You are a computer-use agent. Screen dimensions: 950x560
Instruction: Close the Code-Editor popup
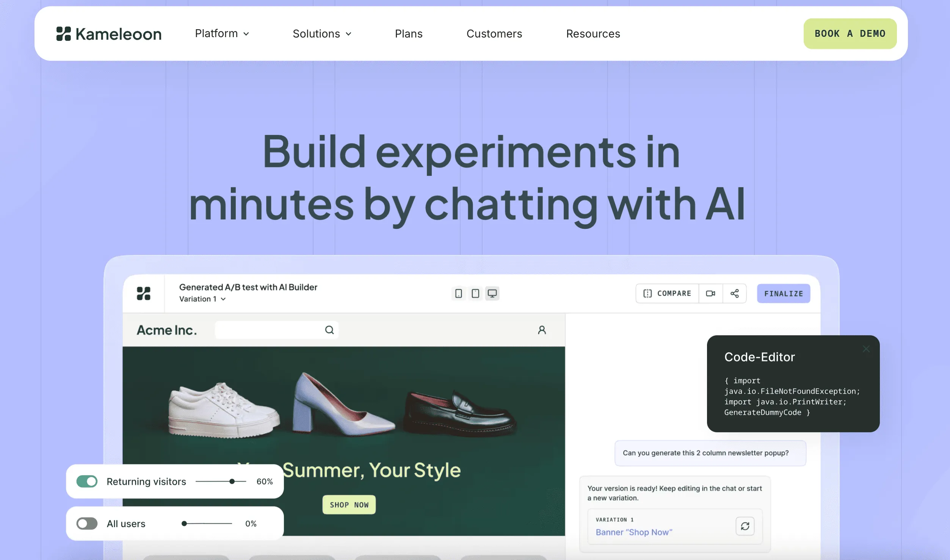(866, 349)
